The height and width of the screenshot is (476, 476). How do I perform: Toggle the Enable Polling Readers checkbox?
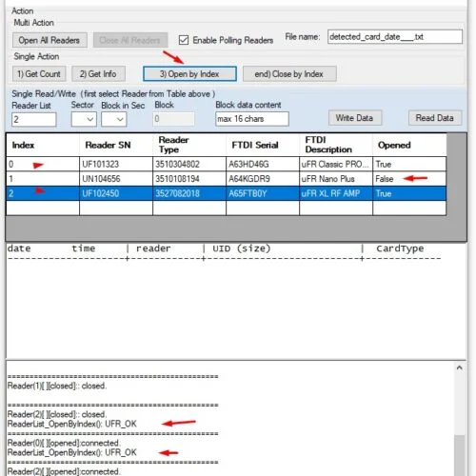[x=184, y=40]
